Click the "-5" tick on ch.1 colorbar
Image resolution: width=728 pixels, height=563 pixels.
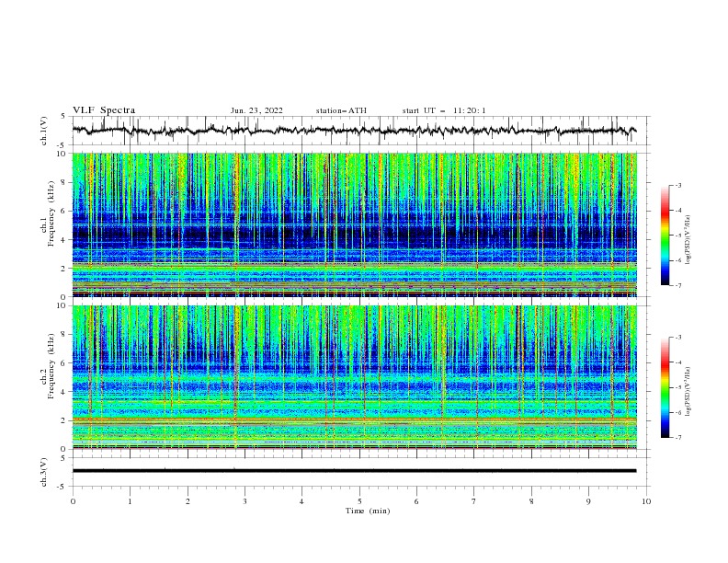click(677, 236)
